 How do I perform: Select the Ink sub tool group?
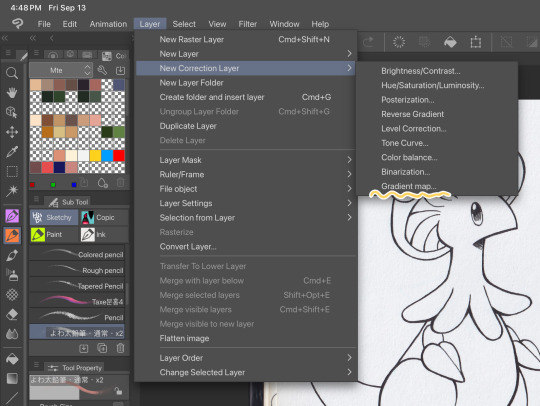click(104, 235)
